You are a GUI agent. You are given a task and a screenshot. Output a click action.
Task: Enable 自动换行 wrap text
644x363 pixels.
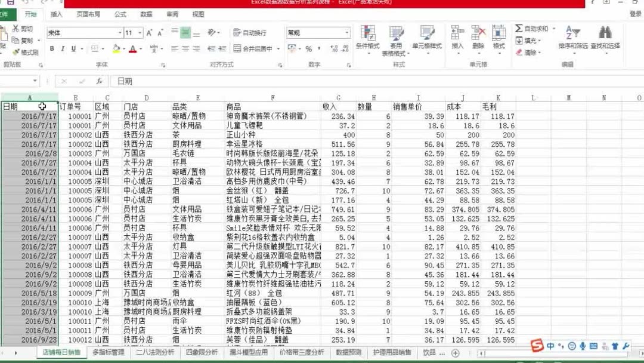click(x=250, y=32)
